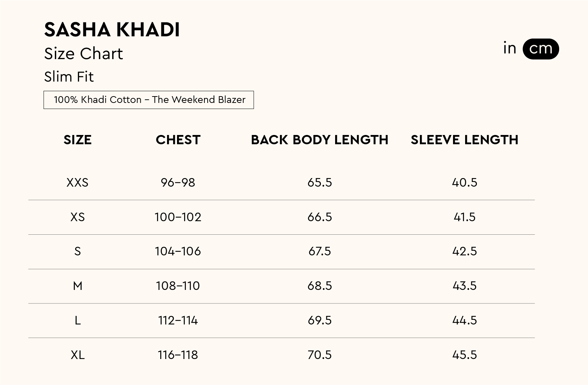Select the cm unit pill
The height and width of the screenshot is (385, 588).
(540, 49)
